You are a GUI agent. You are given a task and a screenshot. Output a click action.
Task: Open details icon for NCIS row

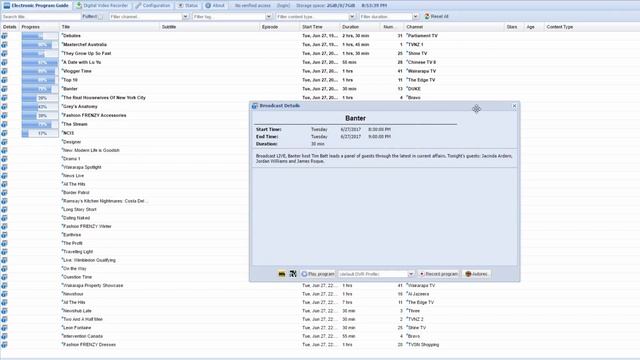coord(4,133)
